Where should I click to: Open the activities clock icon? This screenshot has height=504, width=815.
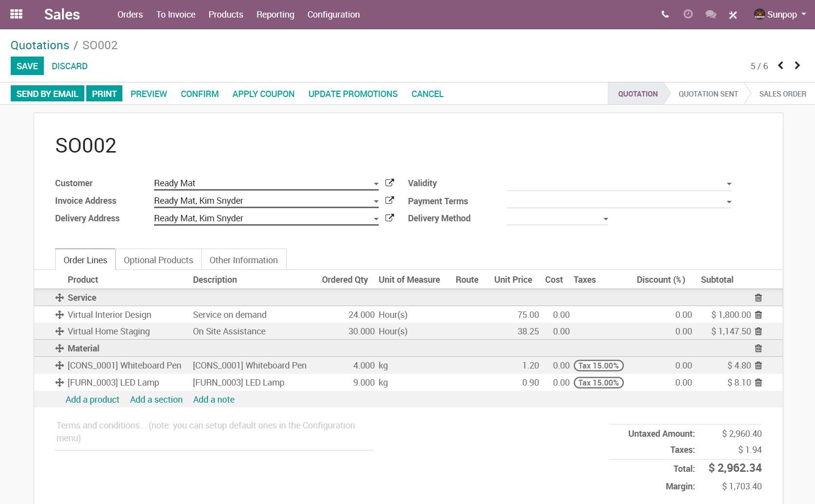688,14
